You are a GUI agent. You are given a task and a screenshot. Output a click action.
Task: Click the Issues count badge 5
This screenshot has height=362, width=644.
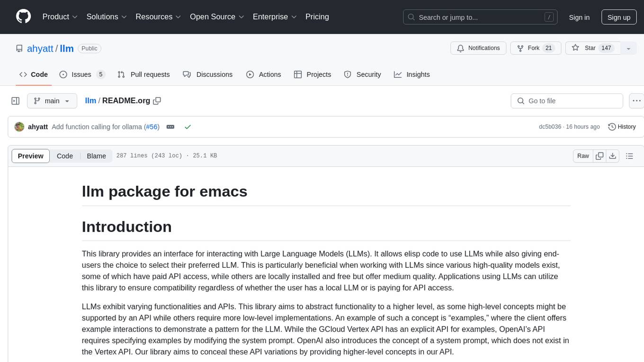click(100, 74)
